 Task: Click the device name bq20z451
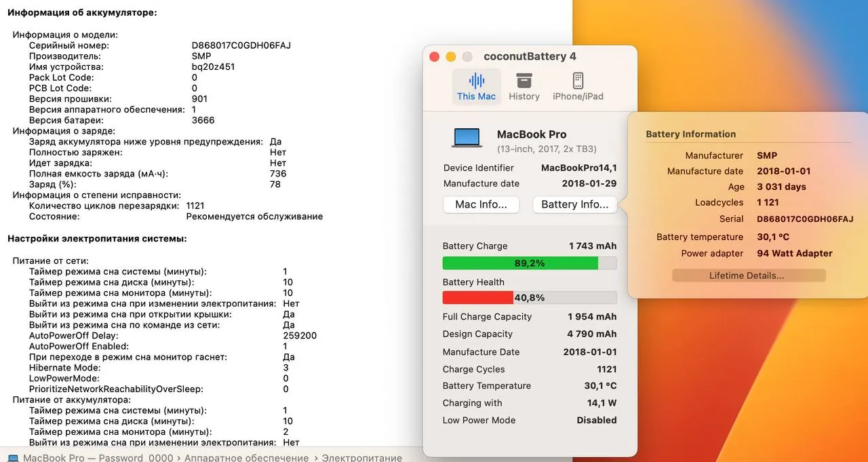[x=214, y=67]
